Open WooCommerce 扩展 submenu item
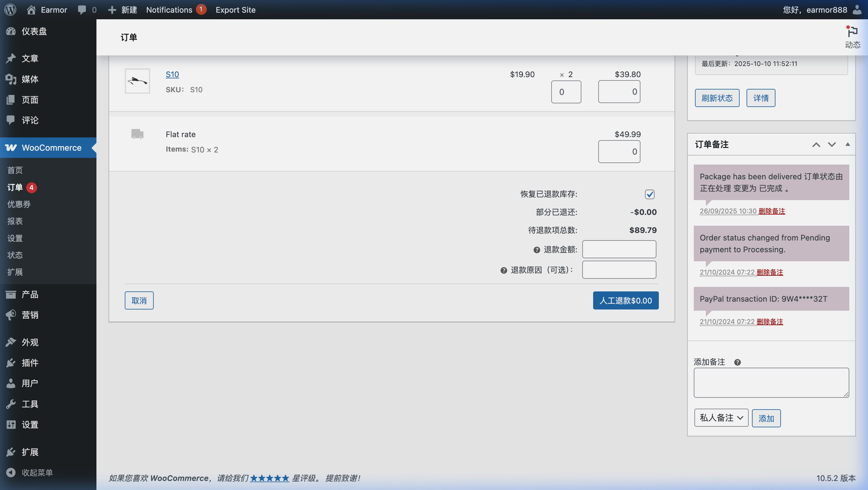The height and width of the screenshot is (490, 868). pyautogui.click(x=15, y=272)
